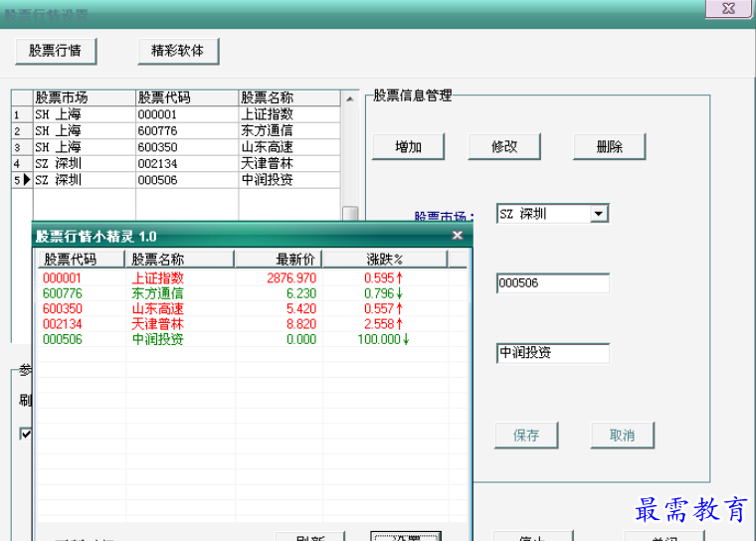The height and width of the screenshot is (541, 756).
Task: Click red 天津普林 in the 小精灵 list
Action: pos(157,324)
